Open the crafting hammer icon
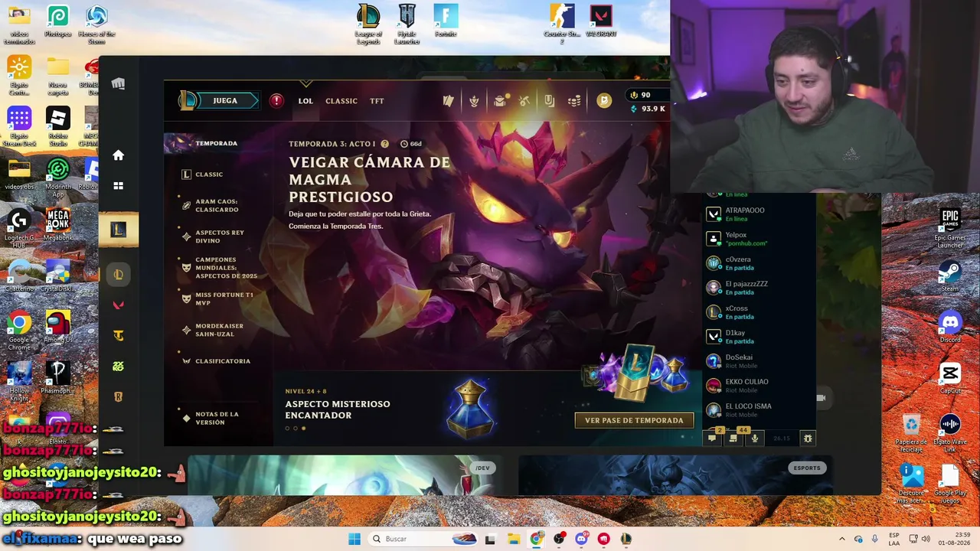Image resolution: width=980 pixels, height=551 pixels. point(524,101)
